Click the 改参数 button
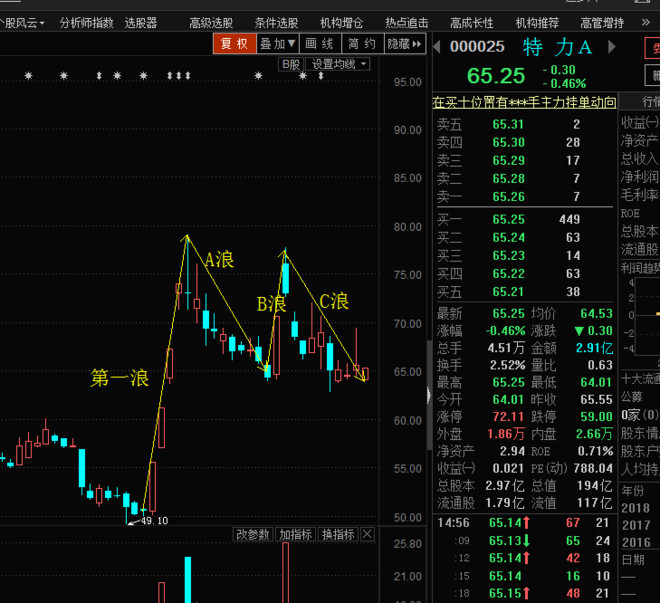Image resolution: width=660 pixels, height=603 pixels. [253, 534]
